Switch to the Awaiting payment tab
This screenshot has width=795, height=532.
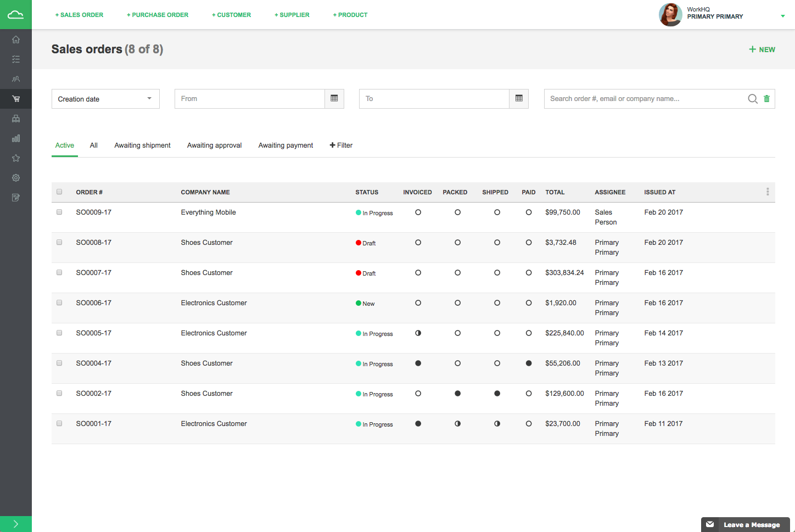(285, 145)
